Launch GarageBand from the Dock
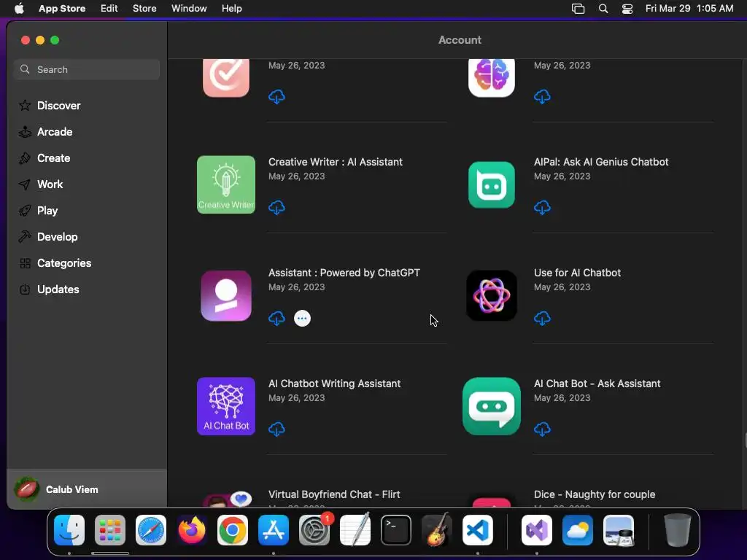Image resolution: width=747 pixels, height=560 pixels. click(x=437, y=530)
